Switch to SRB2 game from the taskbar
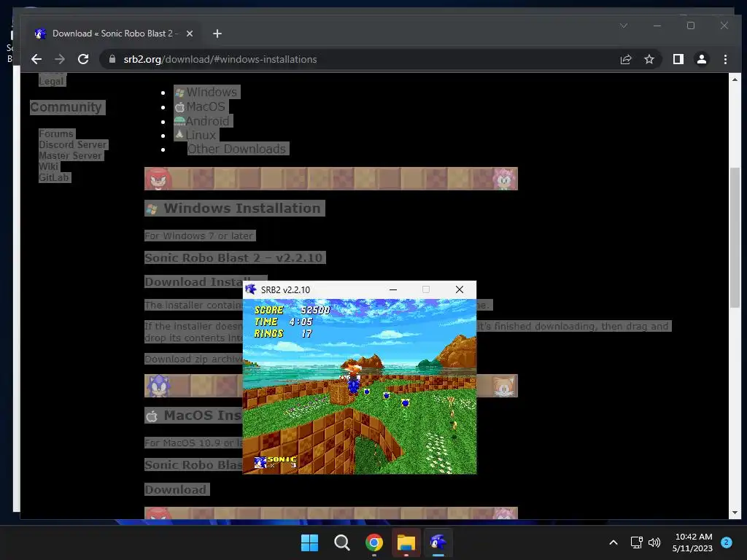This screenshot has width=747, height=560. pyautogui.click(x=438, y=542)
